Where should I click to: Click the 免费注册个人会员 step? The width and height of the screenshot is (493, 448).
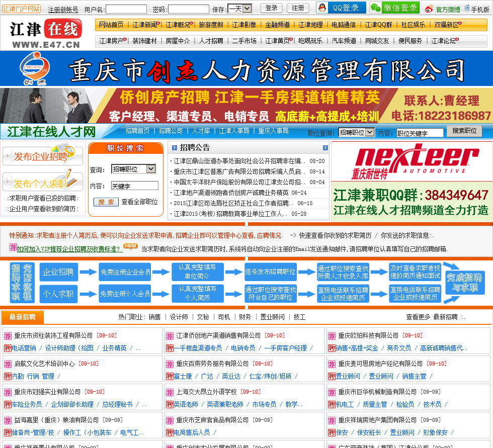125,294
